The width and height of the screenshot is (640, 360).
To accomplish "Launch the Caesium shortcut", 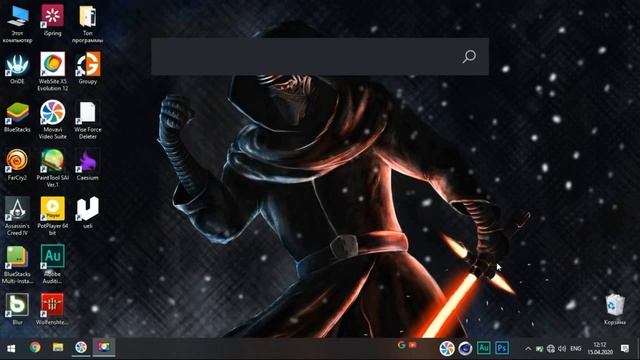I will [88, 164].
